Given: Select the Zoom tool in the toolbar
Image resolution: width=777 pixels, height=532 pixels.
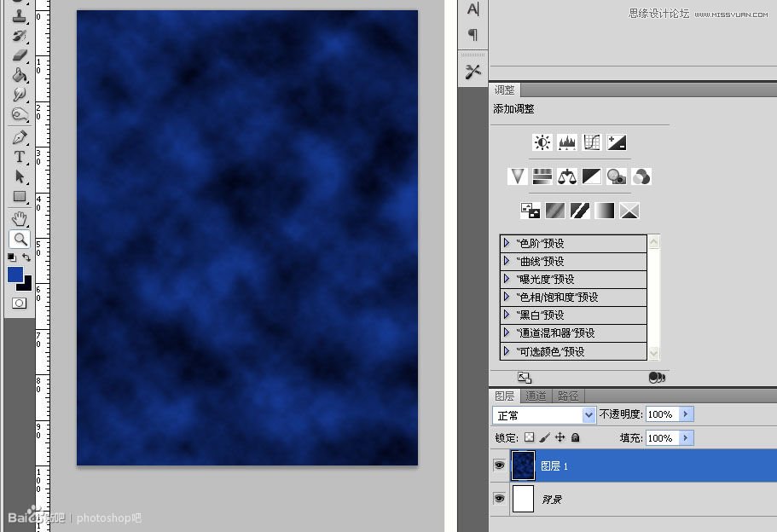Looking at the screenshot, I should (19, 240).
